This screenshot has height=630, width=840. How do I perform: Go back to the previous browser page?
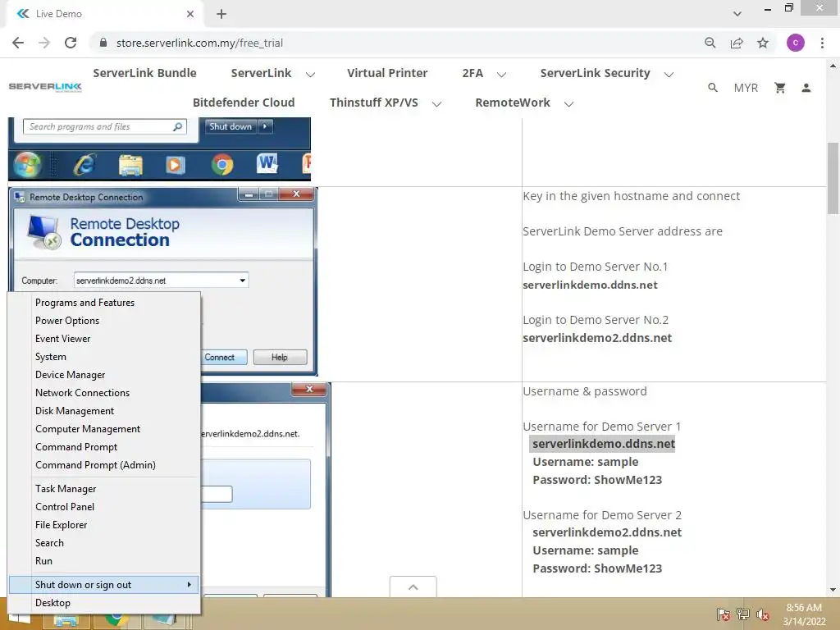(18, 43)
